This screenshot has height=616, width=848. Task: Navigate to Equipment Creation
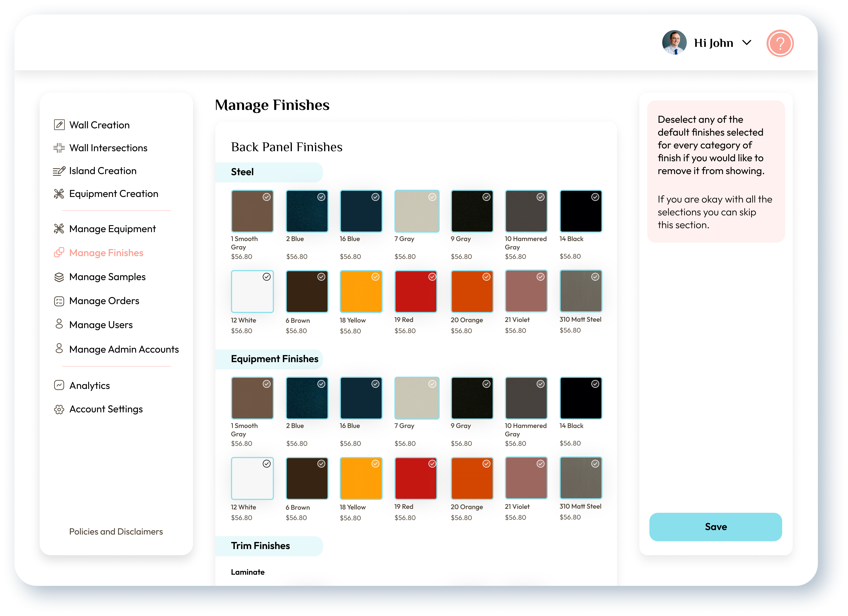click(x=114, y=194)
